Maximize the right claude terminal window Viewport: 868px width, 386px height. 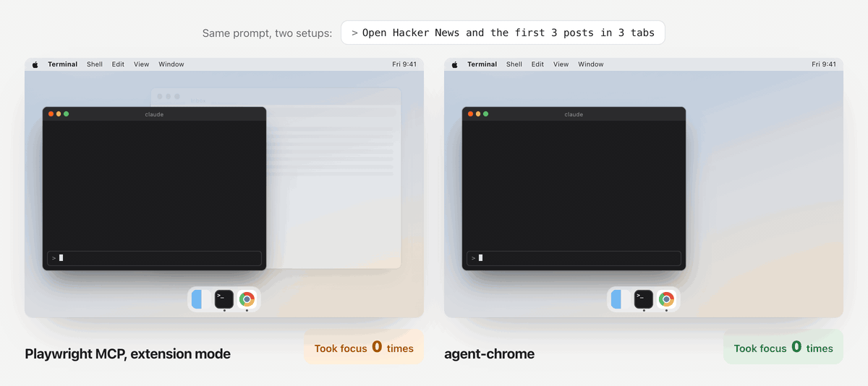coord(486,114)
